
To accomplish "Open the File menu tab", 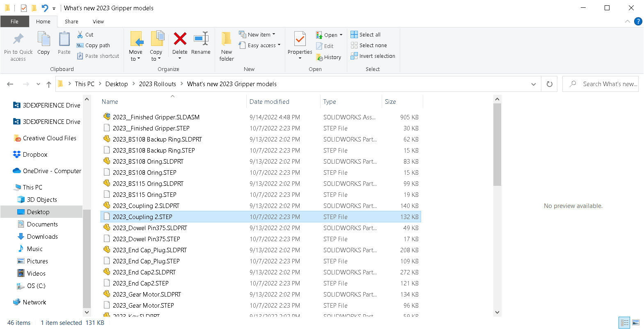I will 14,21.
